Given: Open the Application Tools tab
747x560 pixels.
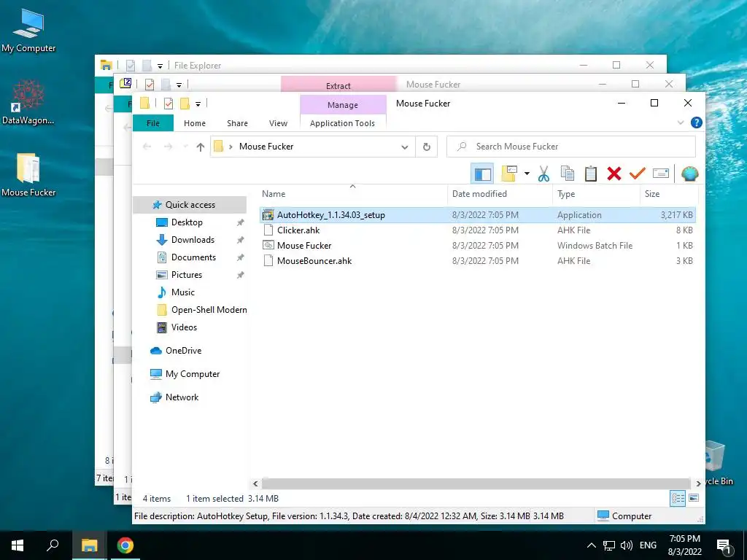Looking at the screenshot, I should tap(343, 123).
